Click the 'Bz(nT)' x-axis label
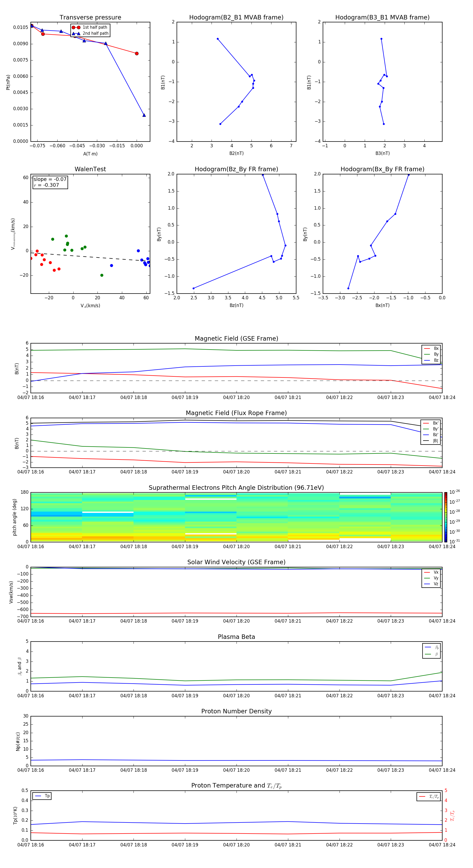This screenshot has height=868, width=473. click(236, 305)
